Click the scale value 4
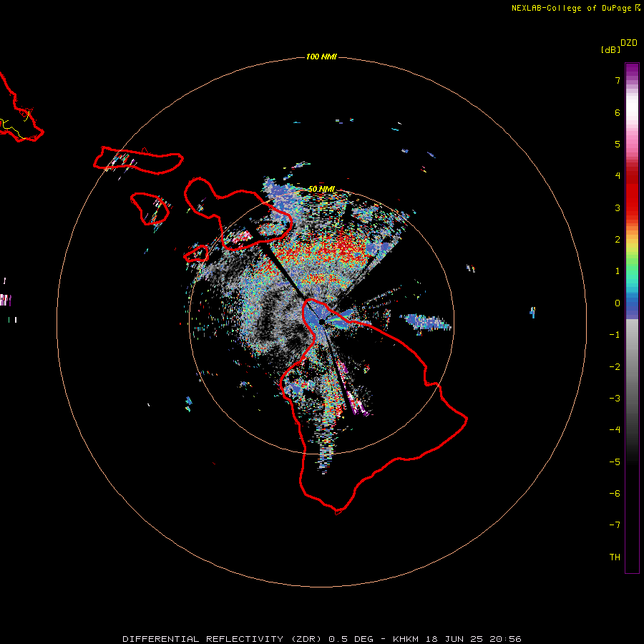The width and height of the screenshot is (644, 644). 618,176
